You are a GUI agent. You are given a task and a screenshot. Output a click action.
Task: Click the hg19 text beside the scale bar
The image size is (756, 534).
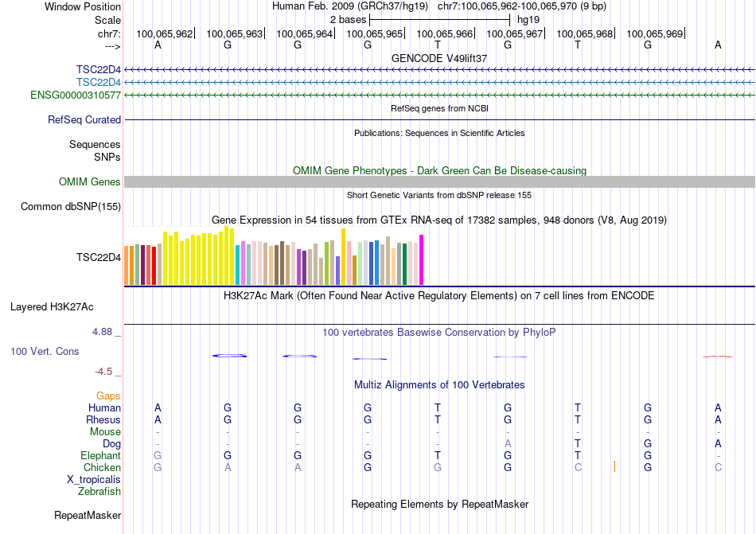[528, 20]
